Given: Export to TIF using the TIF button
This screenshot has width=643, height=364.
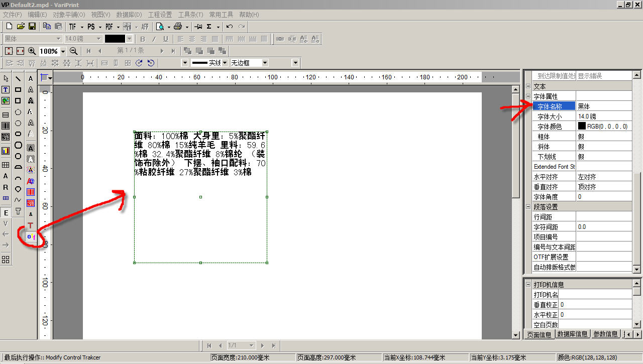Looking at the screenshot, I should [x=73, y=27].
